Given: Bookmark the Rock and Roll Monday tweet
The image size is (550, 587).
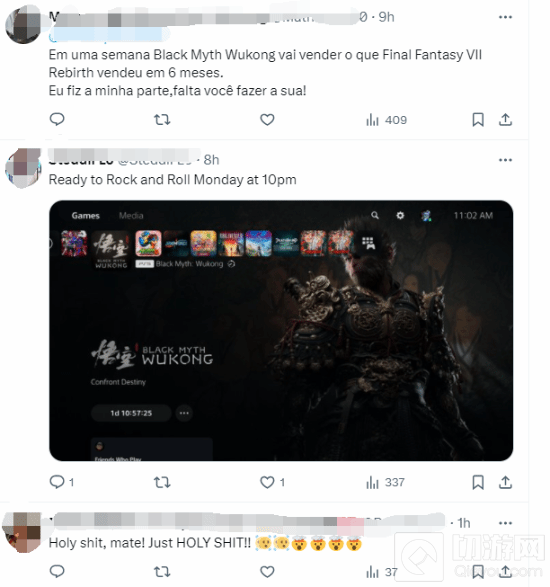Looking at the screenshot, I should pyautogui.click(x=478, y=482).
